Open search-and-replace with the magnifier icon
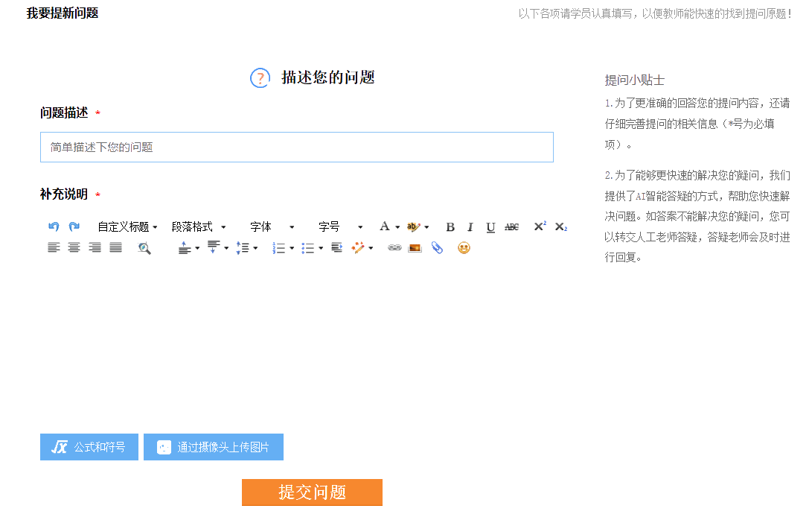 click(x=144, y=247)
